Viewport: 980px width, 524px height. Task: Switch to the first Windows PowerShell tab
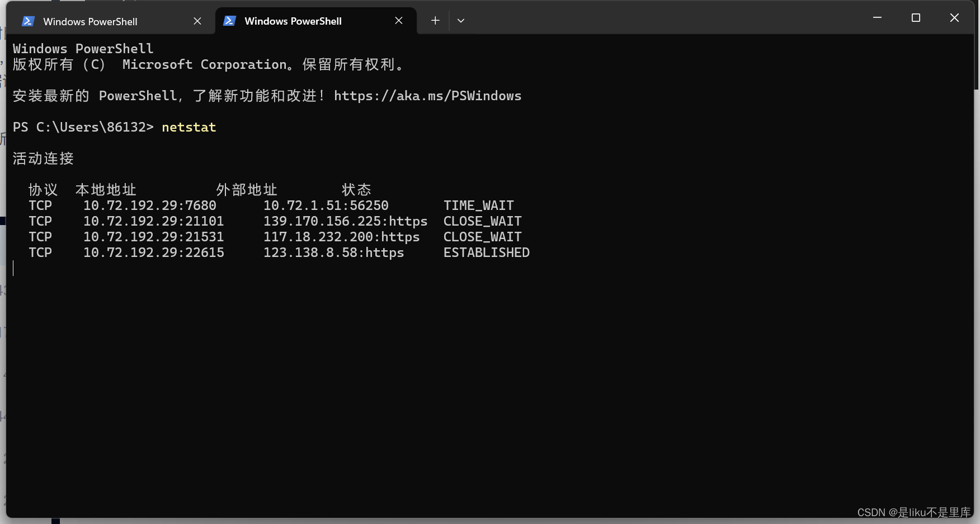click(110, 21)
